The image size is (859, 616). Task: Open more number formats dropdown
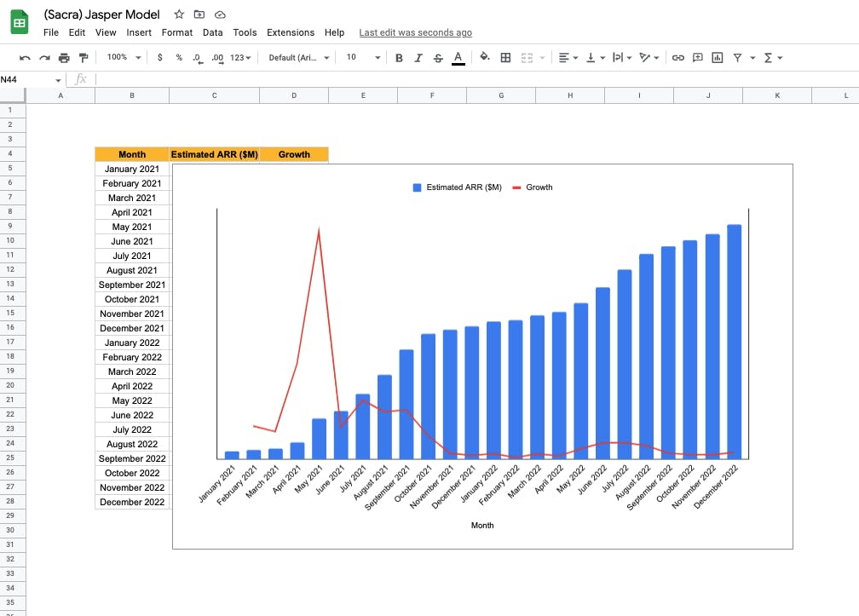coord(240,57)
